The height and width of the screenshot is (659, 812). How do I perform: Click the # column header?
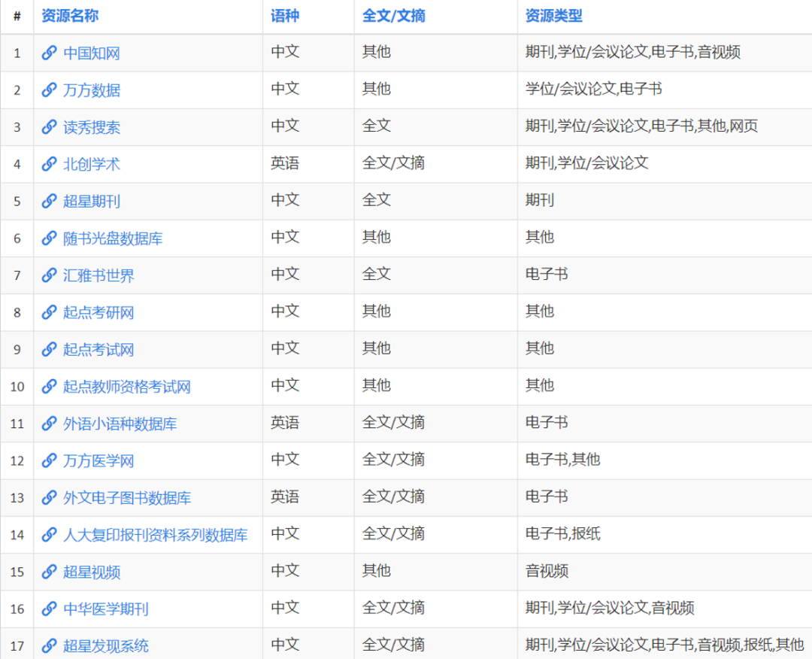(x=17, y=16)
